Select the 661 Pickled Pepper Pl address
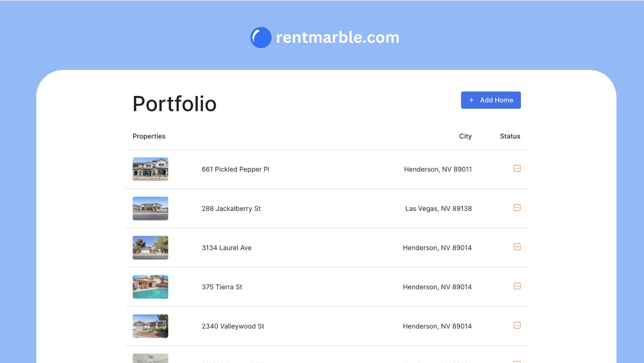Screen dimensions: 644x363 235,170
